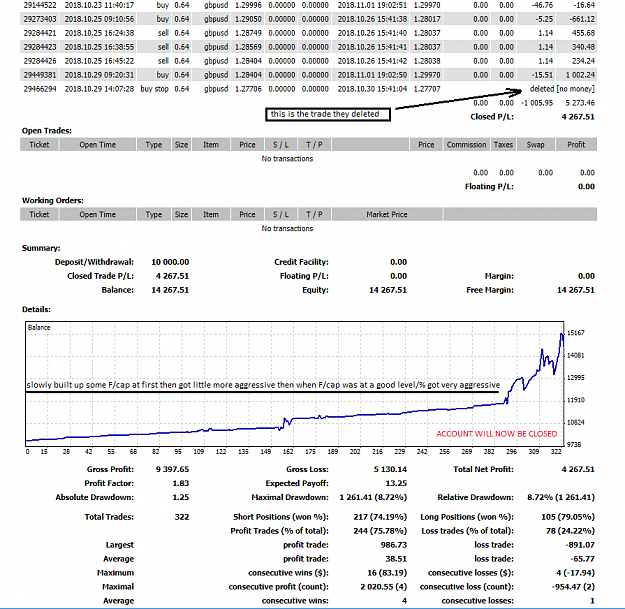This screenshot has width=625, height=609.
Task: Click the Deposit/Withdrawal value 10 000.00
Action: 170,262
